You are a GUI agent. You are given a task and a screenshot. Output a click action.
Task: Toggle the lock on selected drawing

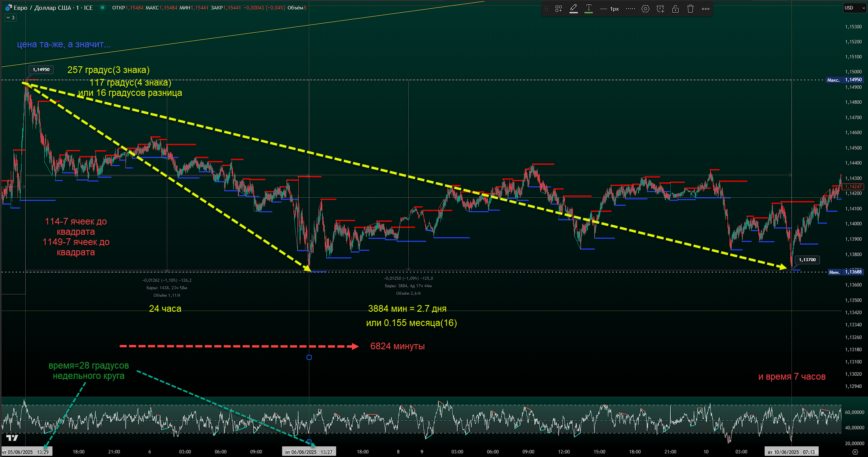(x=675, y=9)
